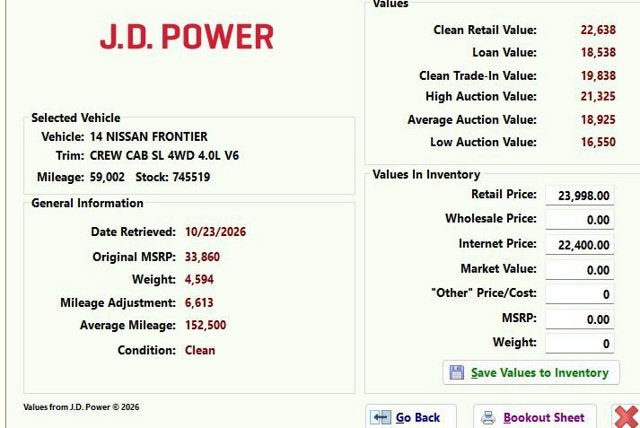640x428 pixels.
Task: Select the Internet Price field
Action: 580,245
